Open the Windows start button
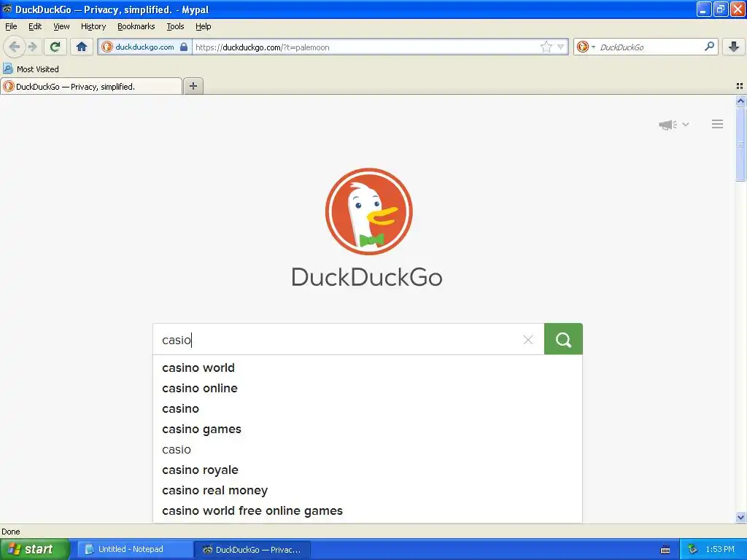Viewport: 747px width, 560px height. [35, 549]
